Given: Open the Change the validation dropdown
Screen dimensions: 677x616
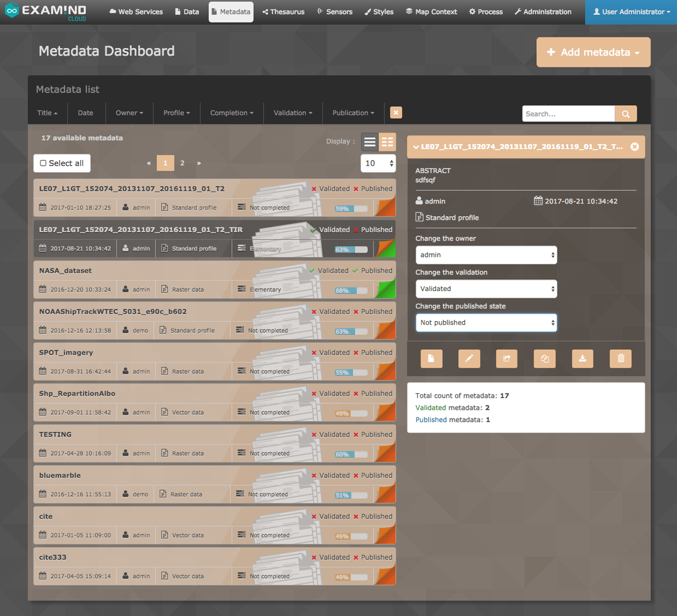Looking at the screenshot, I should [486, 289].
